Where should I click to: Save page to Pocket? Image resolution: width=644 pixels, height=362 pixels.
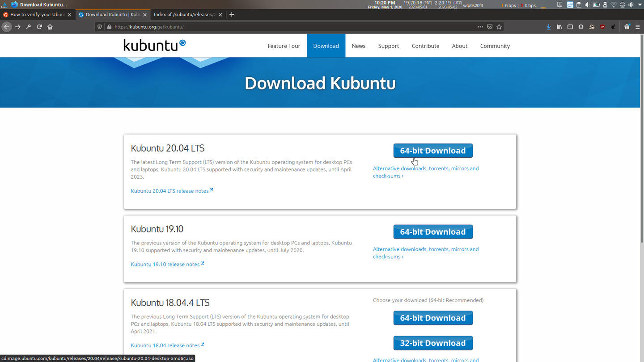pos(490,27)
